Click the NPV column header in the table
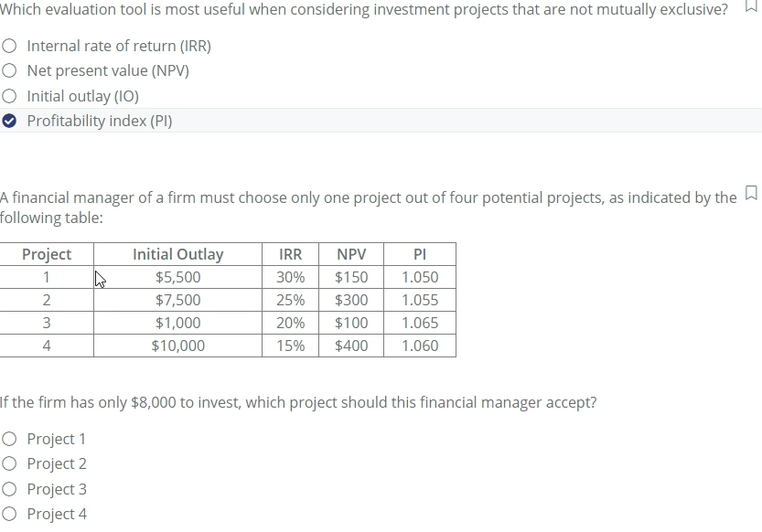Image resolution: width=762 pixels, height=532 pixels. (x=350, y=253)
